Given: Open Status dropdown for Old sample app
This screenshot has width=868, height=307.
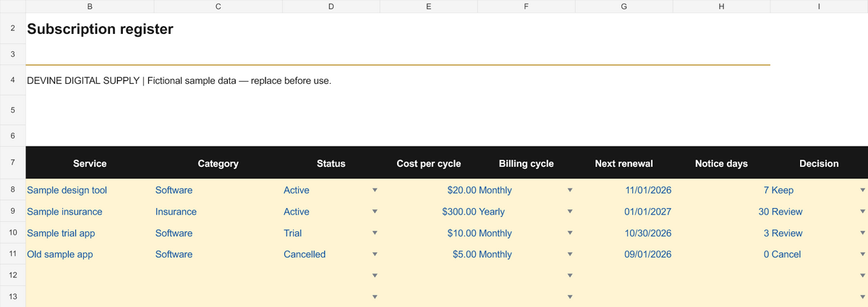Looking at the screenshot, I should pyautogui.click(x=374, y=254).
